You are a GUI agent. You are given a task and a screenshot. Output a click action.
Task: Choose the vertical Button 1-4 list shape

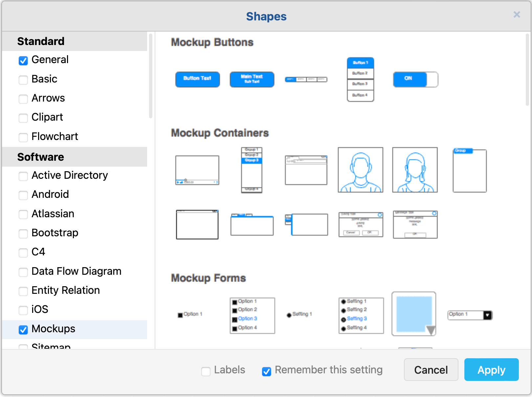360,79
